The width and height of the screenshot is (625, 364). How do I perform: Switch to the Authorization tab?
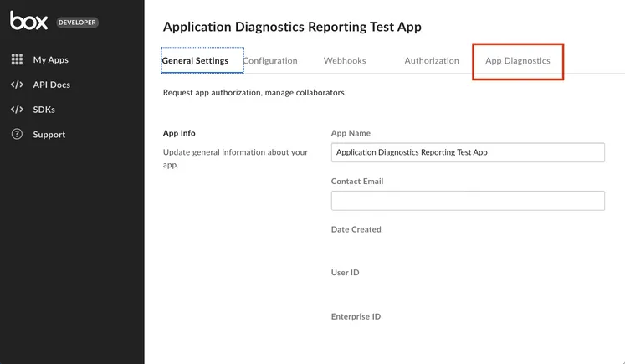432,61
